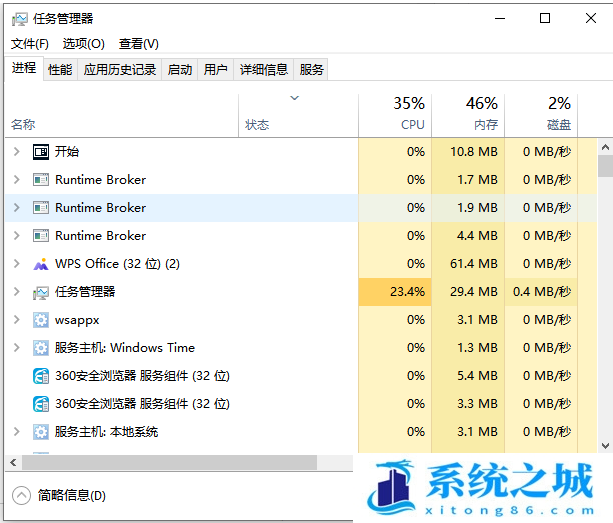The image size is (613, 523).
Task: Expand 服务主机: Windows Time
Action: click(x=16, y=348)
